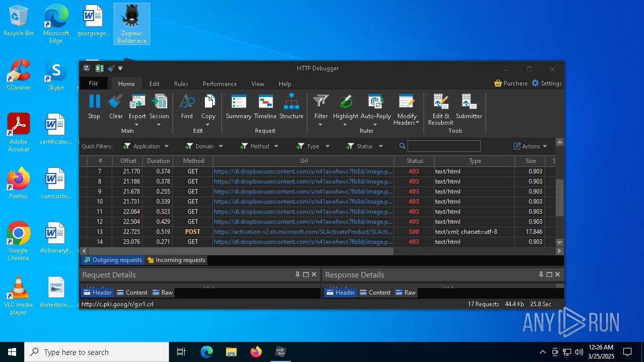Open the Actions dropdown
The image size is (644, 362).
click(530, 146)
